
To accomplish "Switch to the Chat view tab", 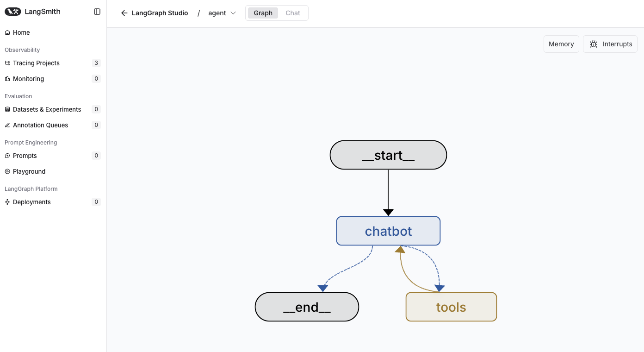I will (x=293, y=13).
